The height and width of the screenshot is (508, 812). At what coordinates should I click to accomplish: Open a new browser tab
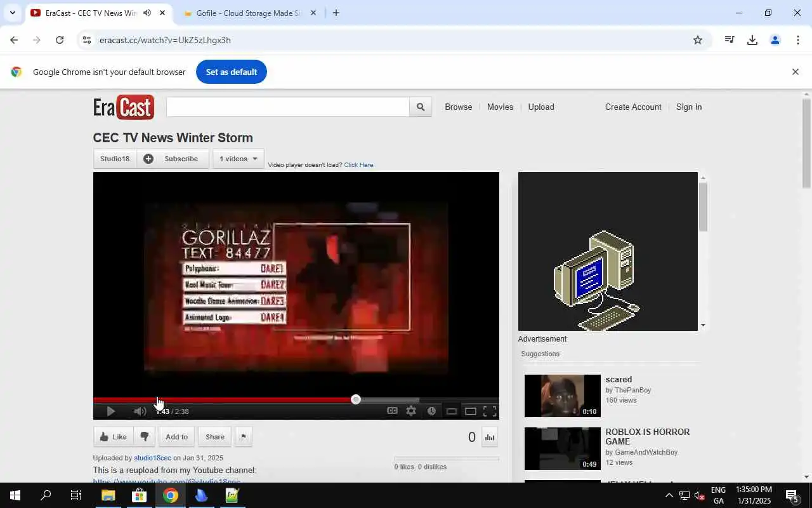(x=336, y=13)
